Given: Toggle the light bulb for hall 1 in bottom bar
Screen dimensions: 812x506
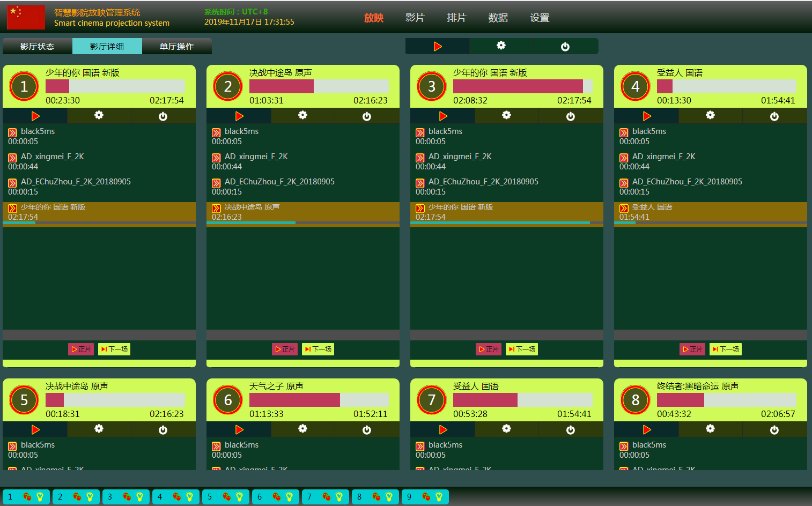Looking at the screenshot, I should [40, 497].
